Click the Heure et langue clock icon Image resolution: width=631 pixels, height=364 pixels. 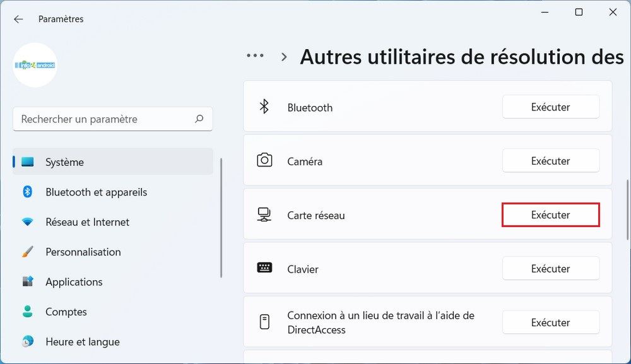click(28, 341)
